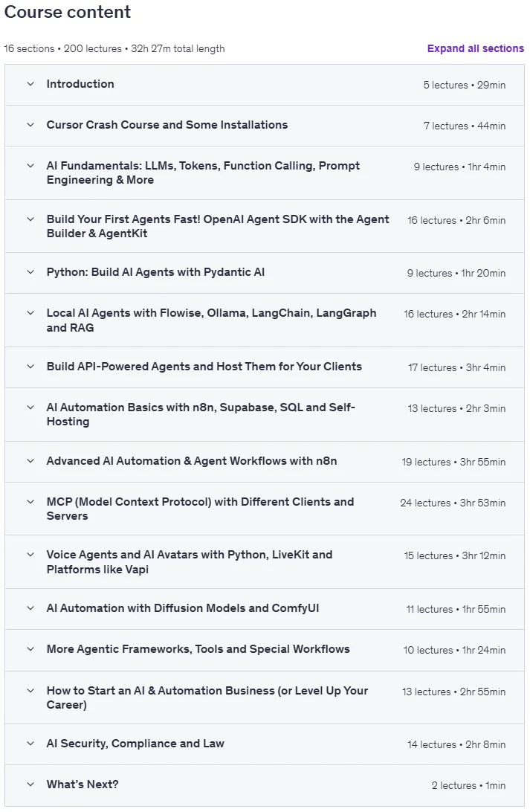The height and width of the screenshot is (812, 530).
Task: Open Voice Agents and AI Avatars section title
Action: pos(190,562)
